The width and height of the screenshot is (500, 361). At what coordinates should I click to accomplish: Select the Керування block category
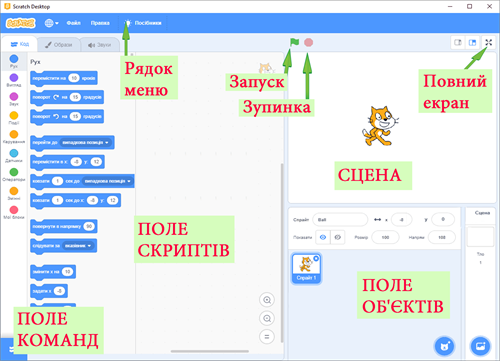14,137
